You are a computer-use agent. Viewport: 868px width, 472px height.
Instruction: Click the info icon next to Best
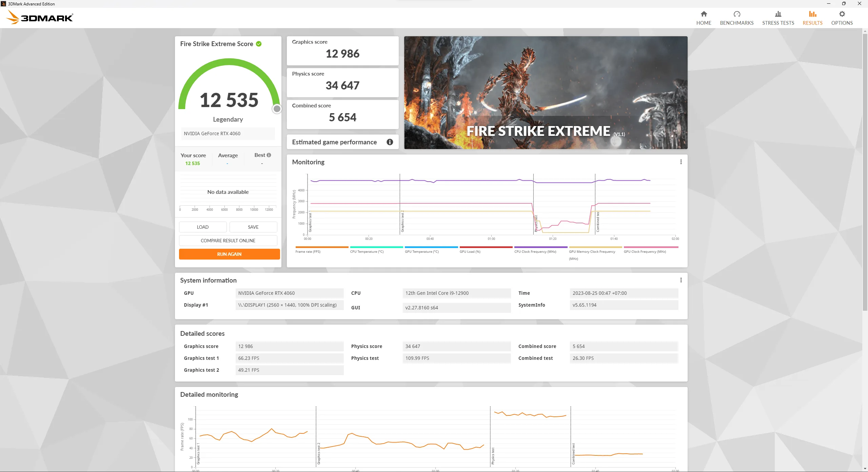(x=269, y=155)
